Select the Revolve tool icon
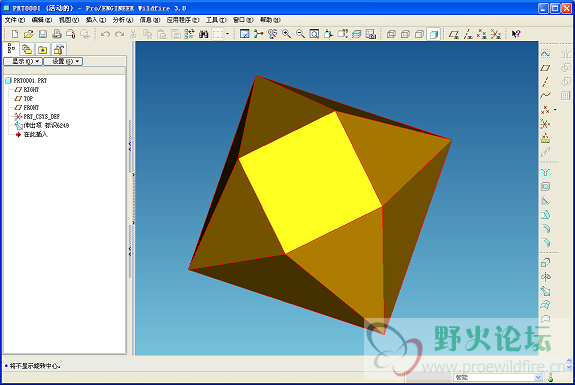575x385 pixels. [545, 277]
